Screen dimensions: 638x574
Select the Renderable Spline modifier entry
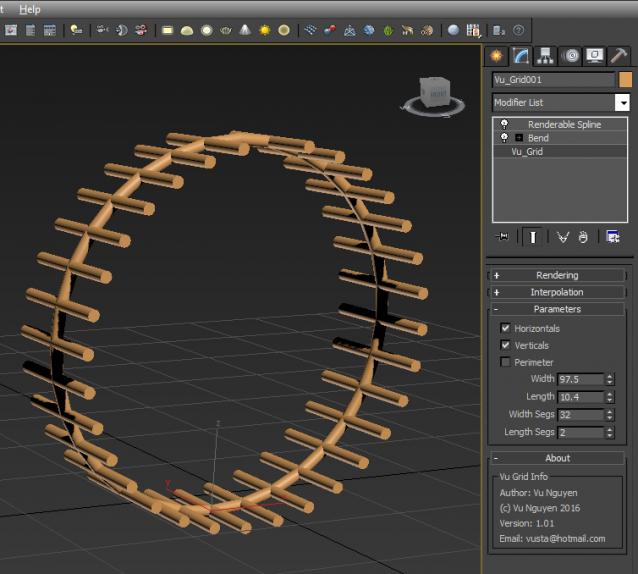(x=564, y=125)
